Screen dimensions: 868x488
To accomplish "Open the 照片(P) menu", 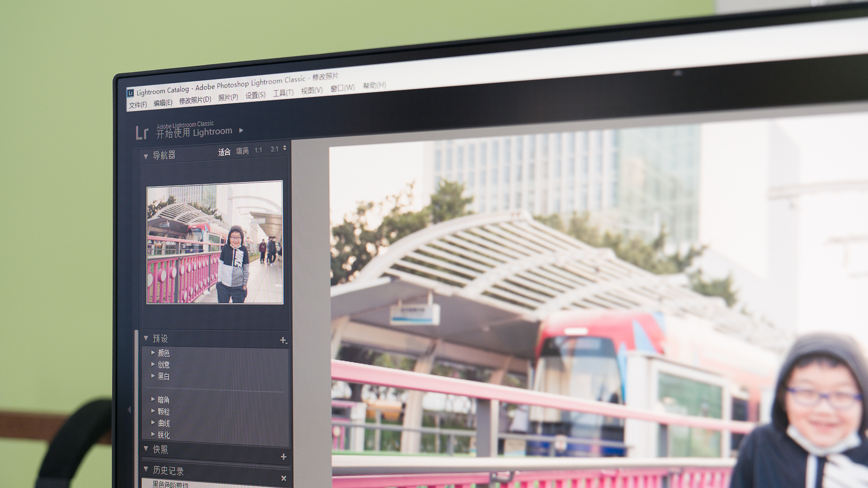I will (228, 97).
